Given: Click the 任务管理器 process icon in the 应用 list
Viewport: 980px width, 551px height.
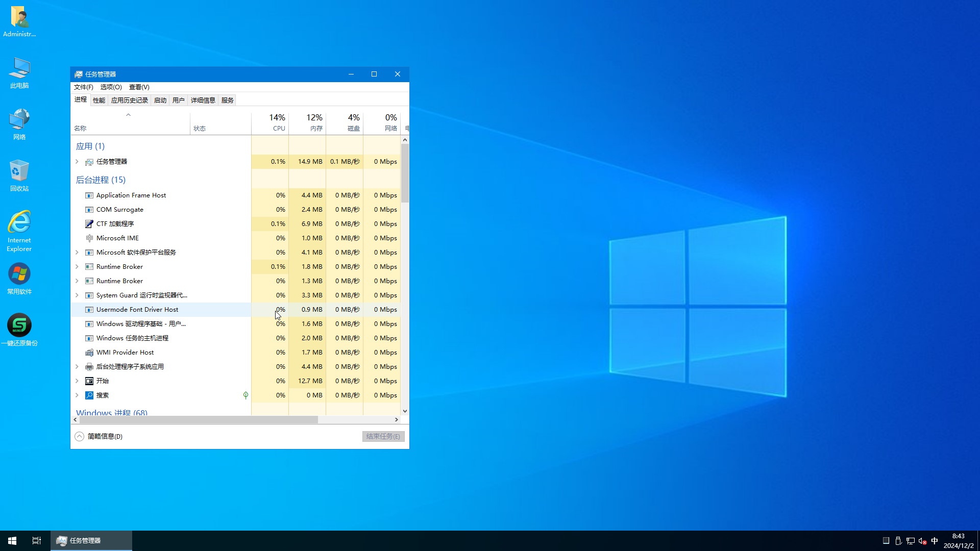Looking at the screenshot, I should (89, 162).
